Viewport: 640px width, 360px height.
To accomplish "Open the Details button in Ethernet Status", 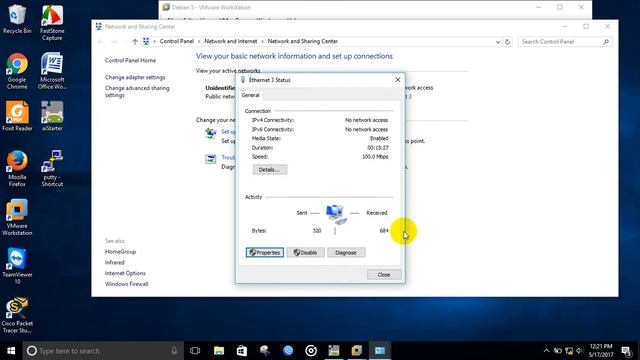I will pyautogui.click(x=269, y=169).
